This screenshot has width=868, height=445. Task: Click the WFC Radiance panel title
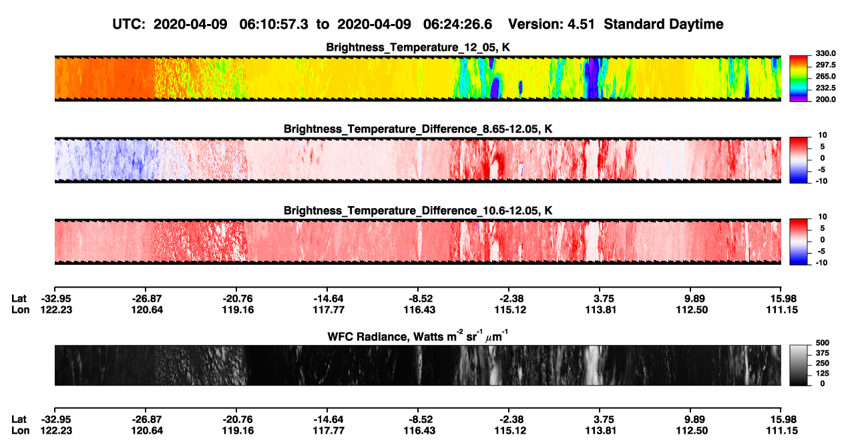[x=418, y=336]
